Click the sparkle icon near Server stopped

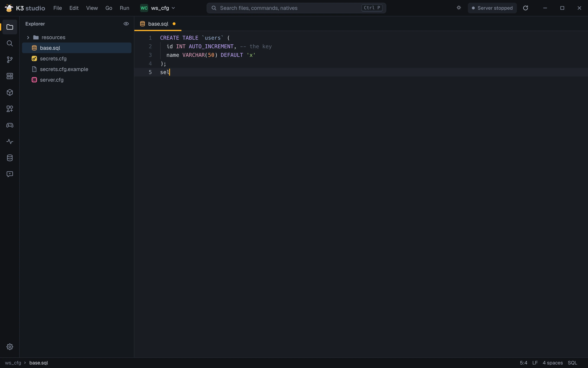(459, 8)
